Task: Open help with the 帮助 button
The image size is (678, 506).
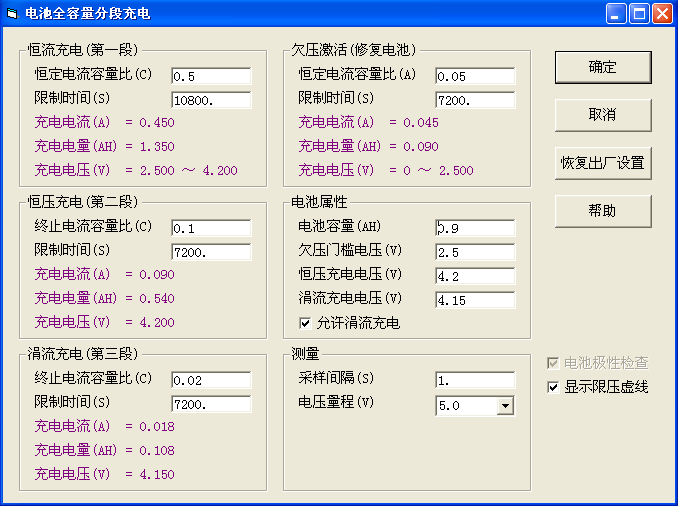Action: click(x=603, y=211)
